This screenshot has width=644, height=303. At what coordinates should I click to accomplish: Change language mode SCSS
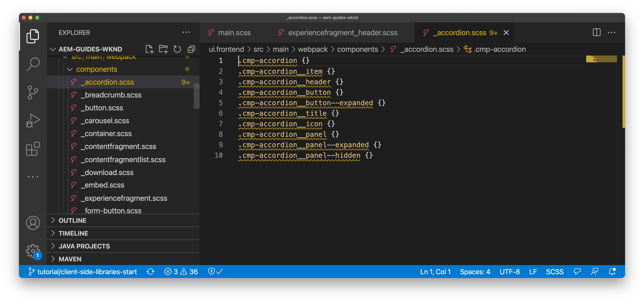pos(555,272)
